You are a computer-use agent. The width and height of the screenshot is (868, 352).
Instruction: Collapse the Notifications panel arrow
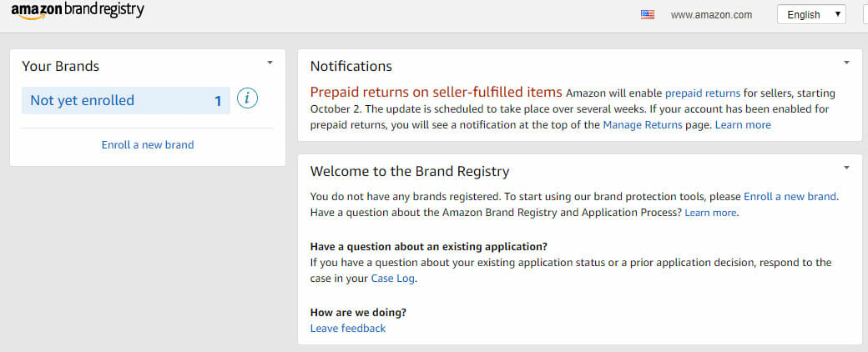846,63
